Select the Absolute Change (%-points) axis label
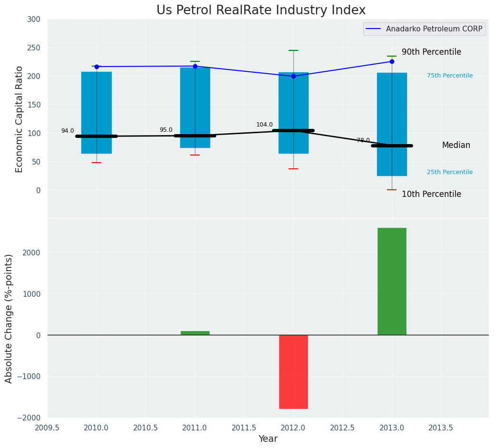This screenshot has height=448, width=494. tap(9, 318)
